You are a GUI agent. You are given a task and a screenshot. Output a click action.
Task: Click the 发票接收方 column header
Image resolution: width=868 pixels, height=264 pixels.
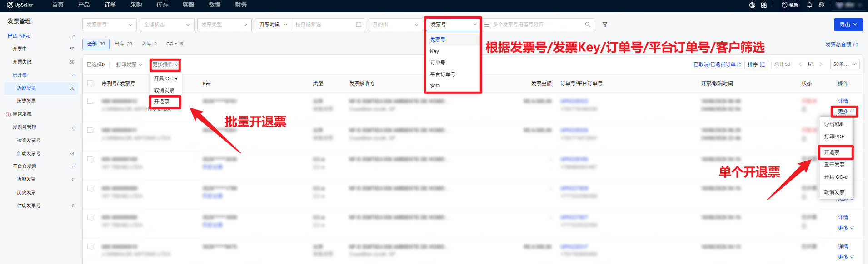click(362, 83)
